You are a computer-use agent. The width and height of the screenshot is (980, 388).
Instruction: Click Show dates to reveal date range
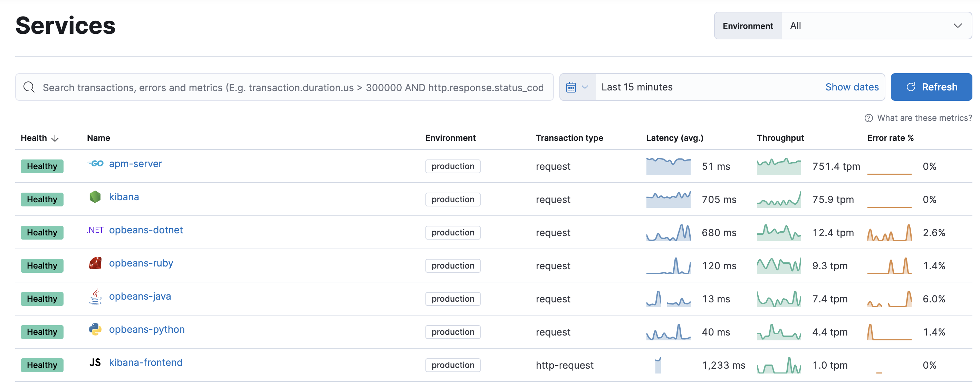[x=852, y=87]
